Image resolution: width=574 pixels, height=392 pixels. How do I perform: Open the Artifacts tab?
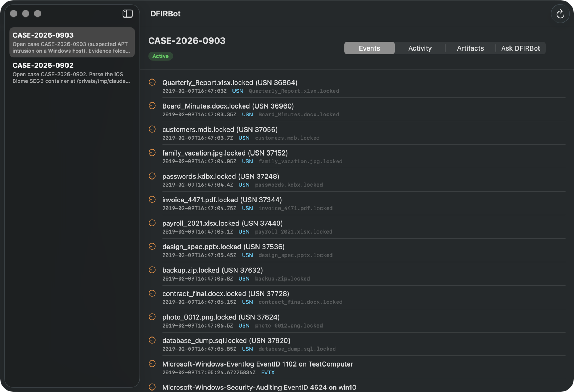point(470,48)
